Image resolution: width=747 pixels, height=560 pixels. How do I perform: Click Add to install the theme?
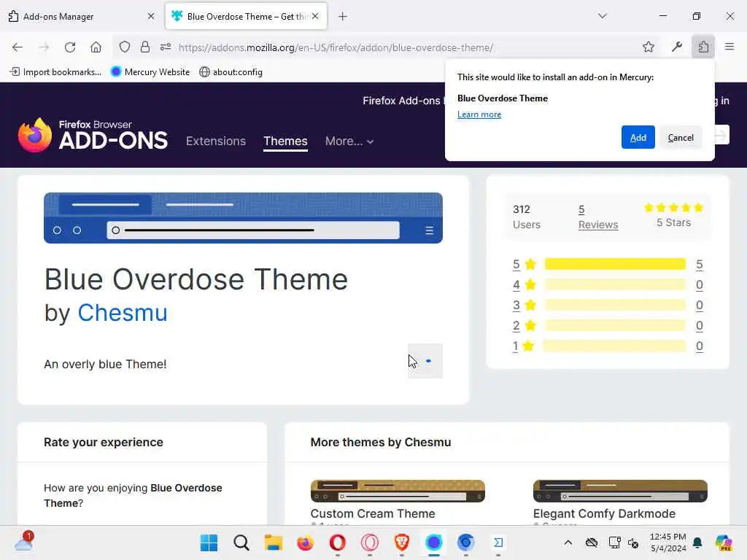(x=638, y=138)
